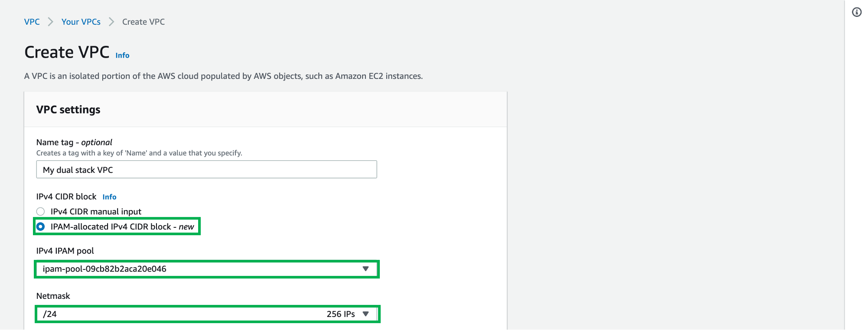This screenshot has height=330, width=868.
Task: Open Info link beside Create VPC heading
Action: (122, 55)
